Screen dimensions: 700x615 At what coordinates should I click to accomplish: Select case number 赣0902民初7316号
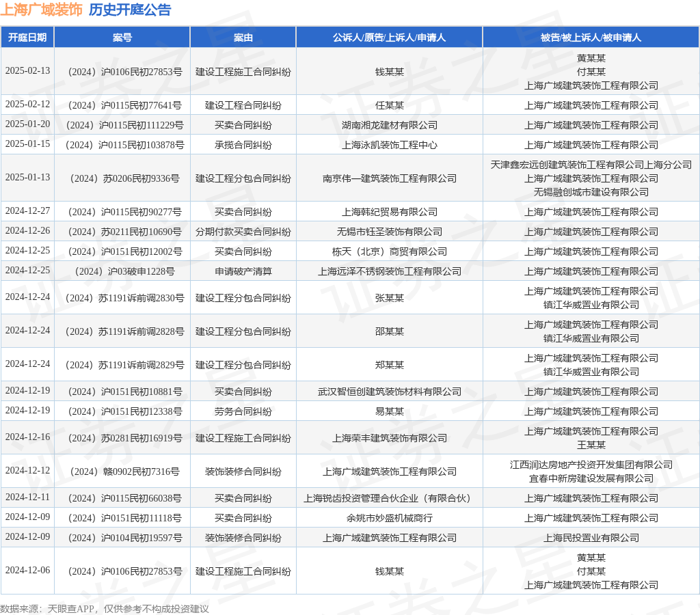(x=125, y=471)
